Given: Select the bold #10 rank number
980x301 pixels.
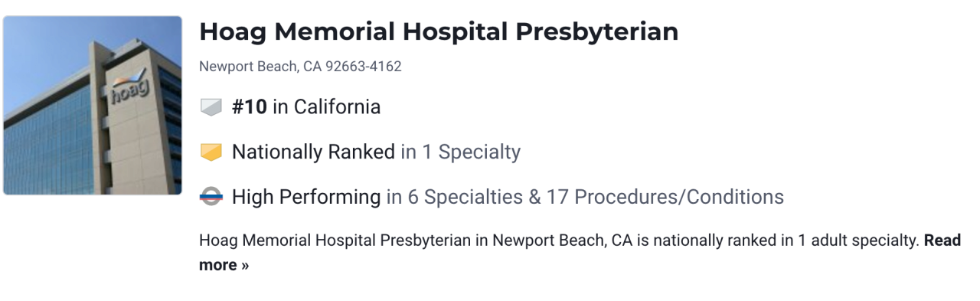Looking at the screenshot, I should coord(250,106).
